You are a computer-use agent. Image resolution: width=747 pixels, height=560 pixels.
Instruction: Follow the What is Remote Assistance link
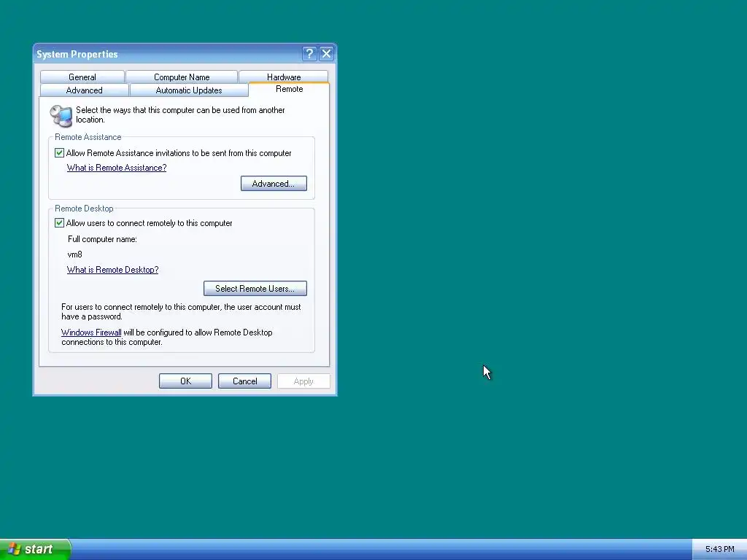(x=117, y=168)
